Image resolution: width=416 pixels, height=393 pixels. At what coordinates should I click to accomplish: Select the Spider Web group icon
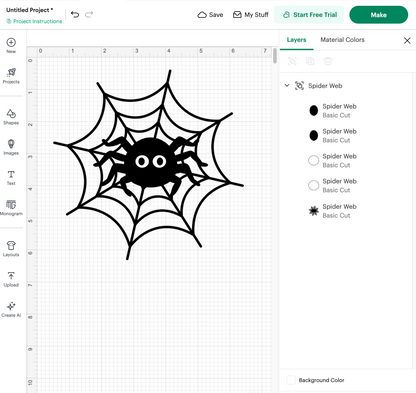(x=299, y=86)
